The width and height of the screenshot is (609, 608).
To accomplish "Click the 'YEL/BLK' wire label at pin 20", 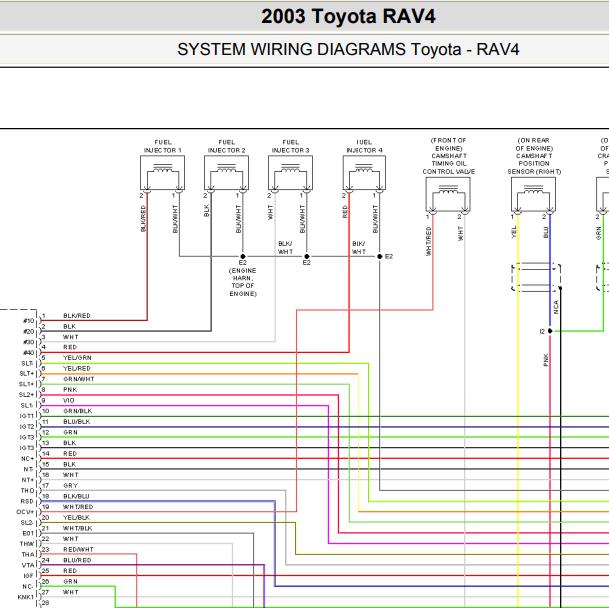I will pos(76,518).
